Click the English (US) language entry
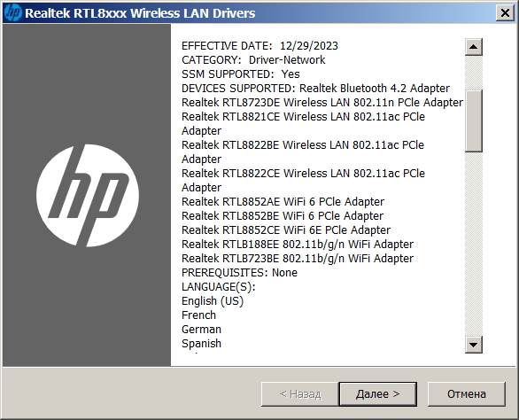 coord(213,300)
